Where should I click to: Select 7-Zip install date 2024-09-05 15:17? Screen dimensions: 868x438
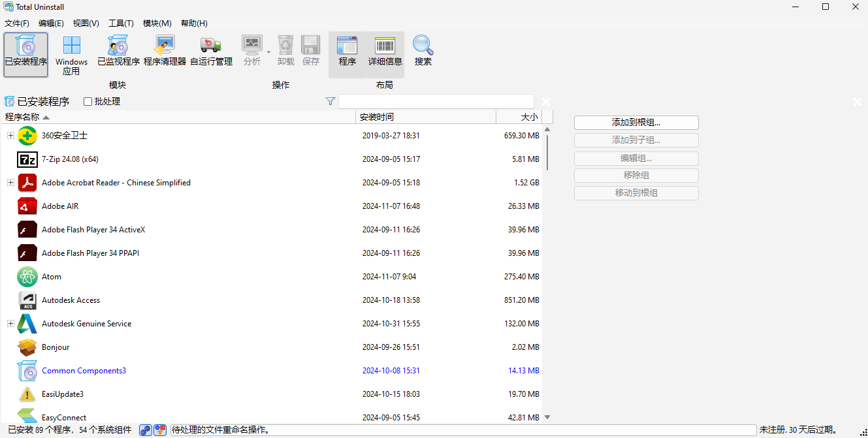click(391, 159)
